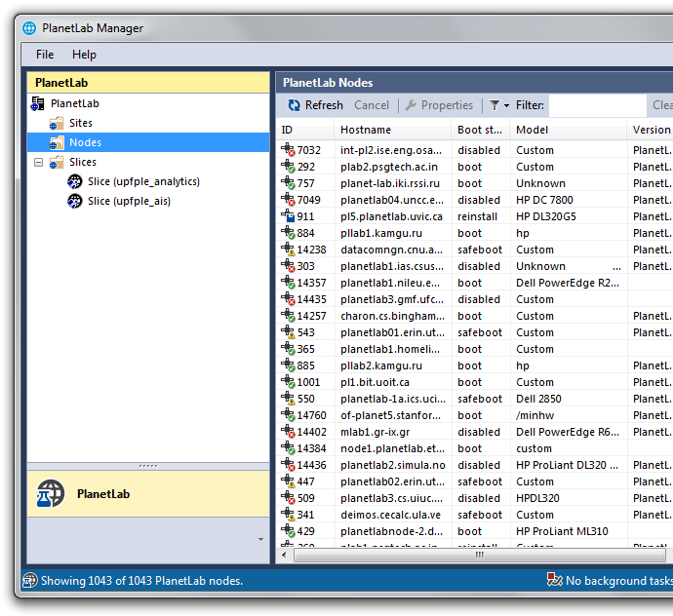Select hostname planetlab2.simula.no
The height and width of the screenshot is (616, 673).
(x=393, y=465)
